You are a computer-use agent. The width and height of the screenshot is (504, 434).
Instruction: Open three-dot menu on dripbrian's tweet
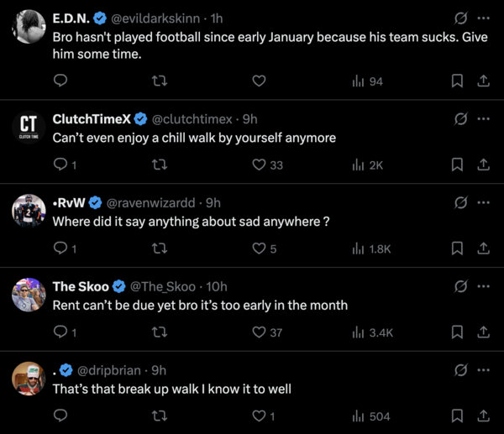click(x=483, y=370)
